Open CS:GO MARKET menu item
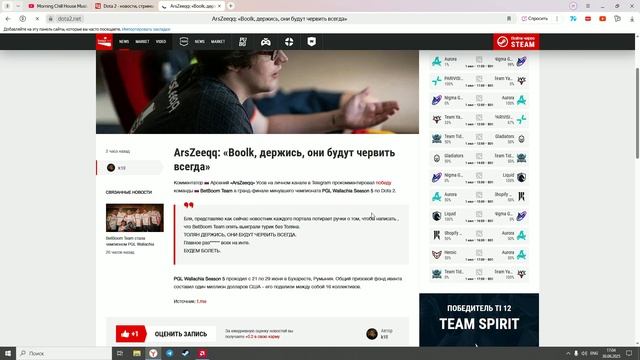Screen dimensions: 640x360 tap(218, 42)
